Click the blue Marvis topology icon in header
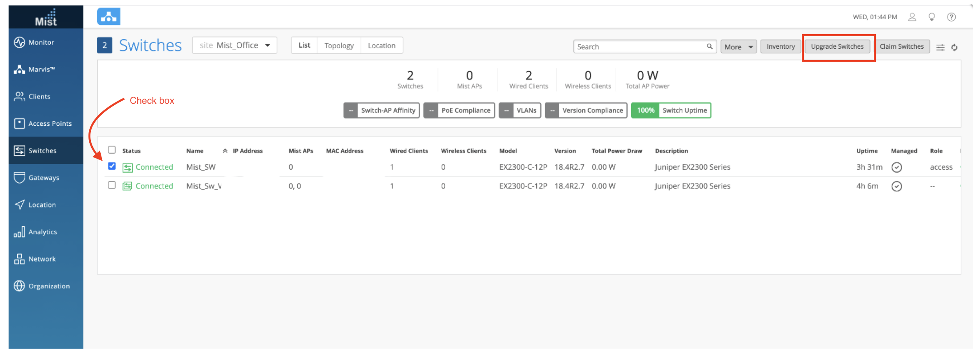 (109, 17)
